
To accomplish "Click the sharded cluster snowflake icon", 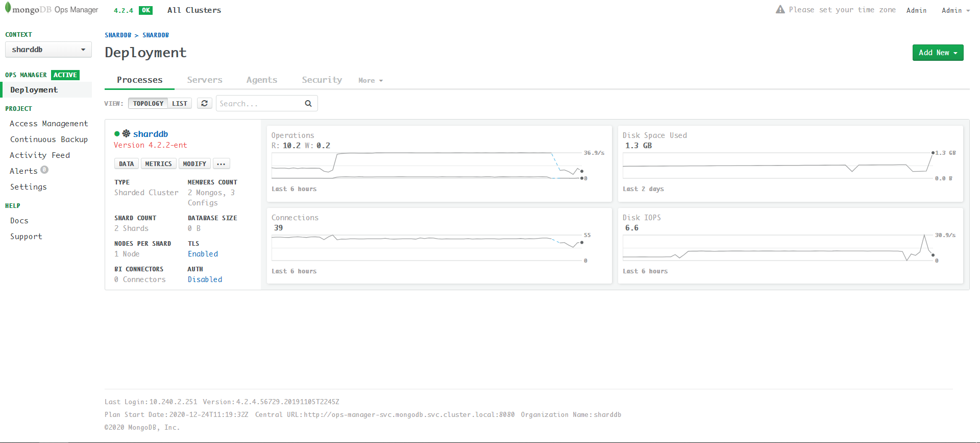I will [x=126, y=133].
